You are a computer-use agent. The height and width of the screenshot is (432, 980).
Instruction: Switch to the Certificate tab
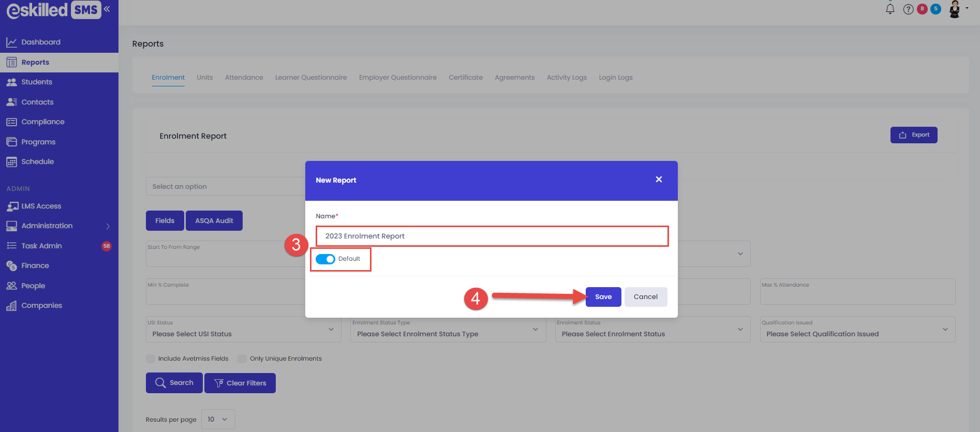pos(465,78)
